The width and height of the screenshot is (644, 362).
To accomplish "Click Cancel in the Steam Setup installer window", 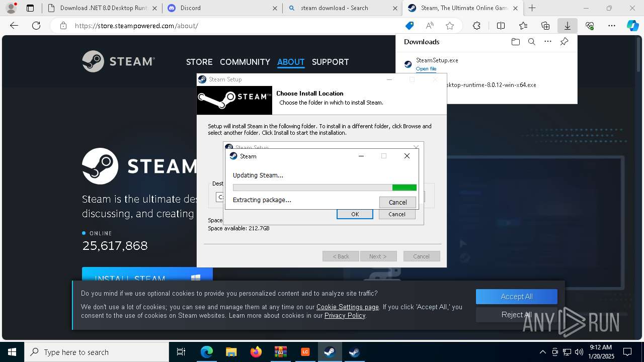I will point(422,256).
